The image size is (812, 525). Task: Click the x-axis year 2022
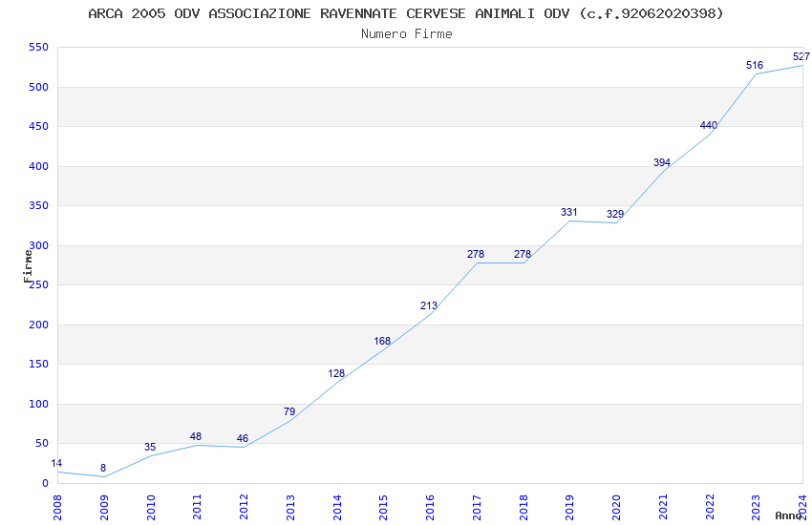click(x=710, y=507)
